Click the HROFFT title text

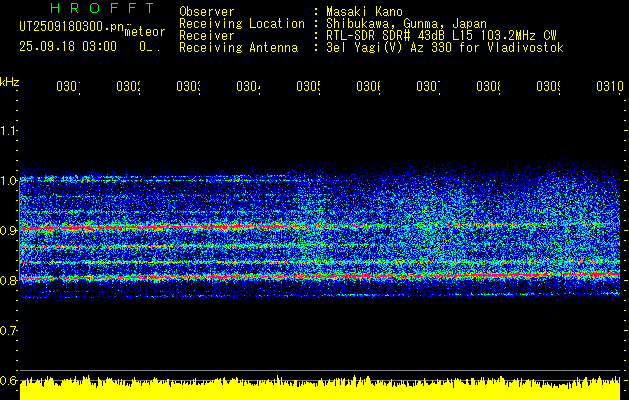101,8
